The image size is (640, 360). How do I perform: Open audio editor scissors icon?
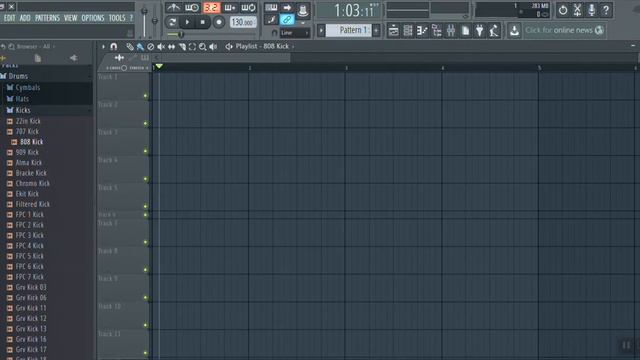[x=577, y=10]
